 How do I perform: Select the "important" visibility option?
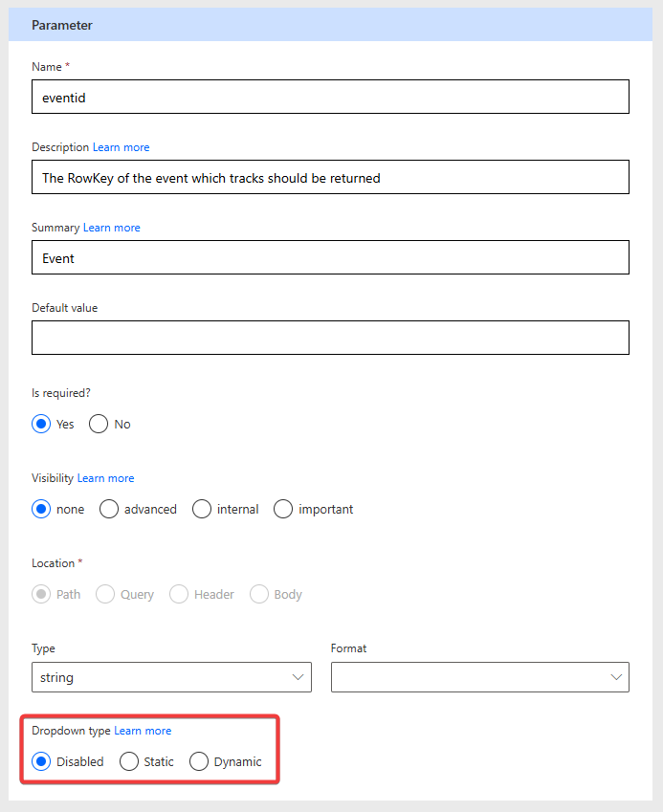[283, 509]
